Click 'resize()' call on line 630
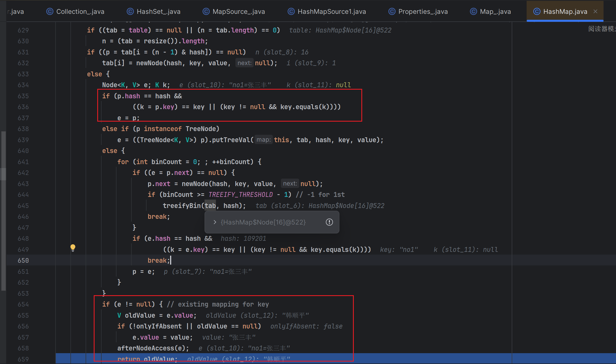Viewport: 616px width, 364px height. tap(159, 41)
